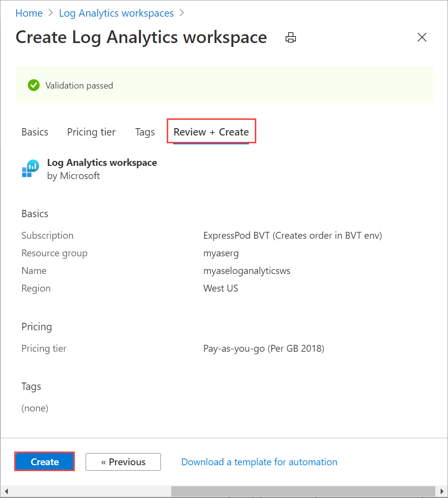
Task: Open Log Analytics workspaces from the breadcrumb
Action: [116, 13]
